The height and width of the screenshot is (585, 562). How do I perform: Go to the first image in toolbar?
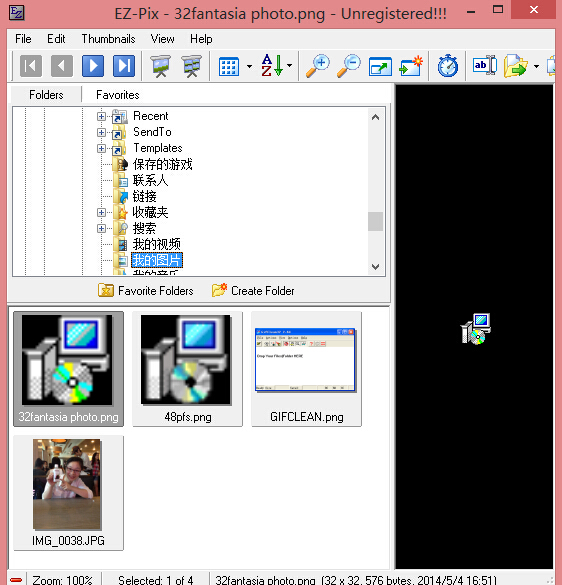(31, 66)
